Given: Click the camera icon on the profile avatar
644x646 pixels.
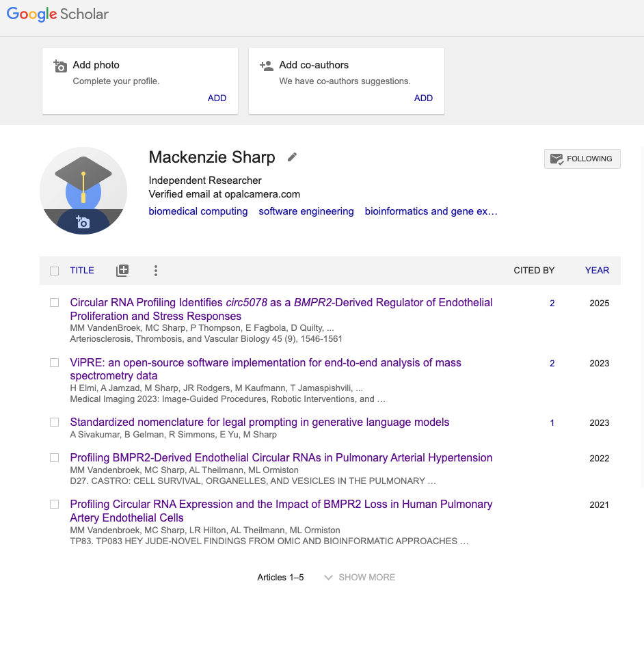Looking at the screenshot, I should (83, 222).
